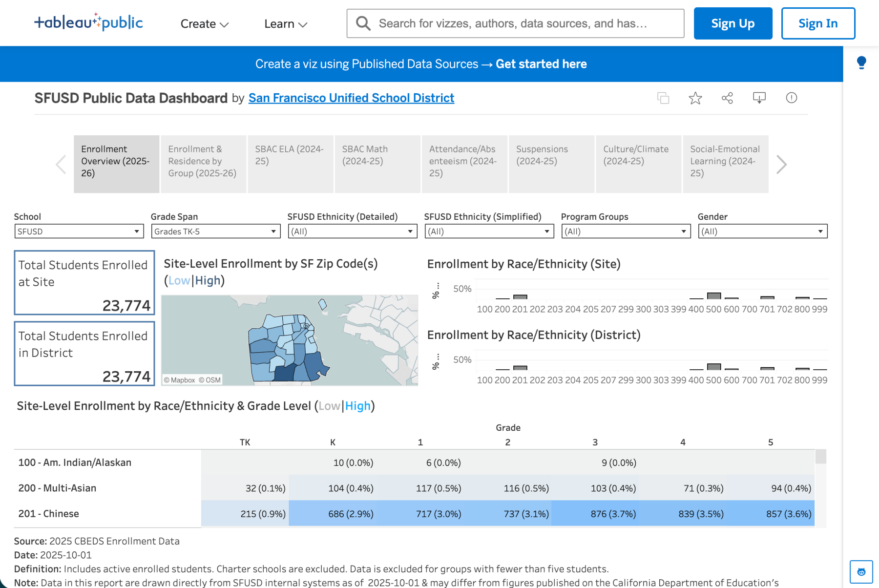Image resolution: width=879 pixels, height=588 pixels.
Task: Open the Learn menu
Action: tap(286, 24)
